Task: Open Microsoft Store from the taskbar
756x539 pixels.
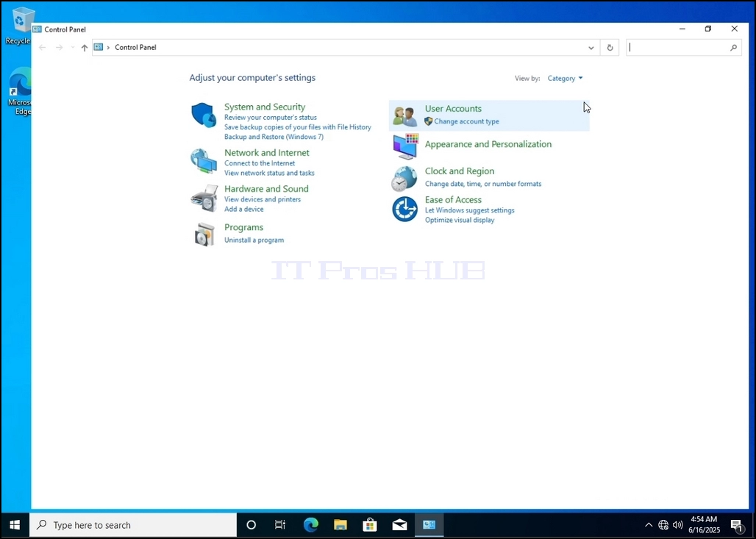Action: [370, 525]
